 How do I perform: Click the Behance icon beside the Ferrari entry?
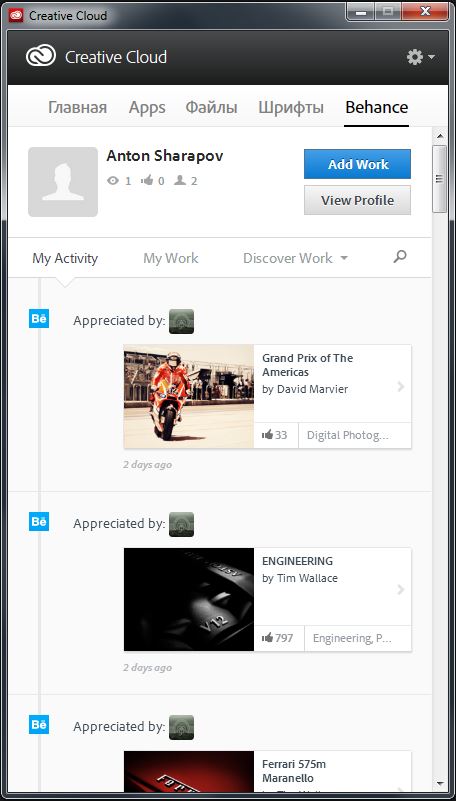[39, 724]
